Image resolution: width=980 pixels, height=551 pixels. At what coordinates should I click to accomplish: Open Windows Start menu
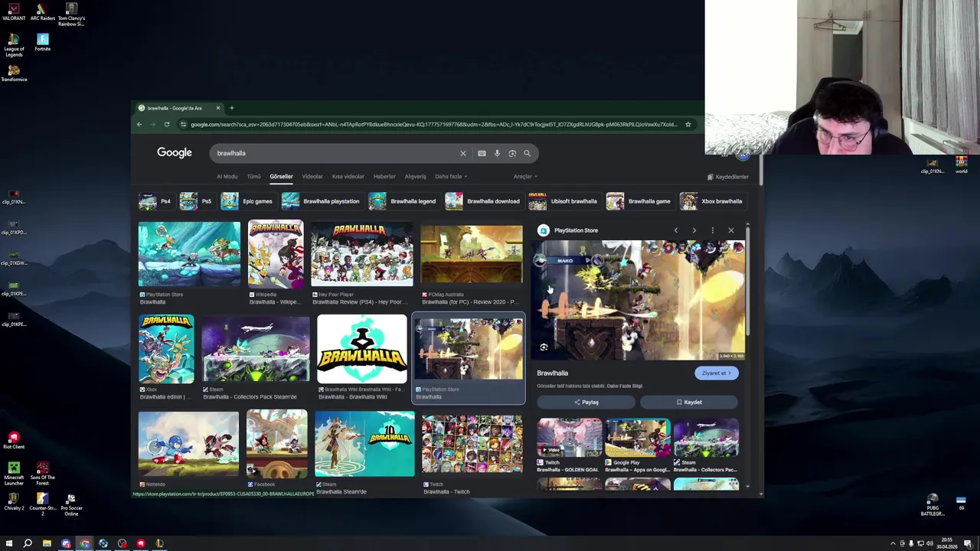coord(9,543)
